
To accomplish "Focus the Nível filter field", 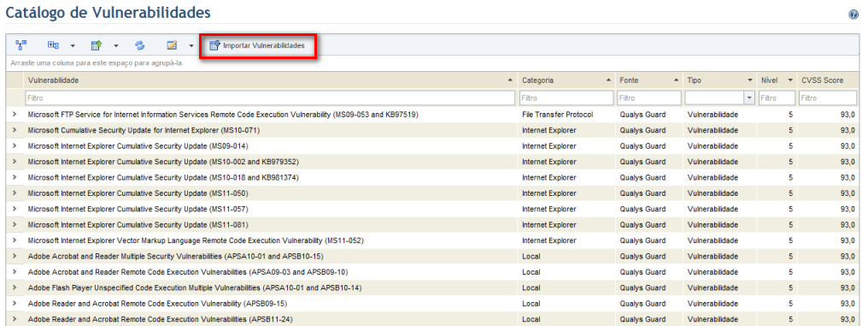I will pos(777,98).
